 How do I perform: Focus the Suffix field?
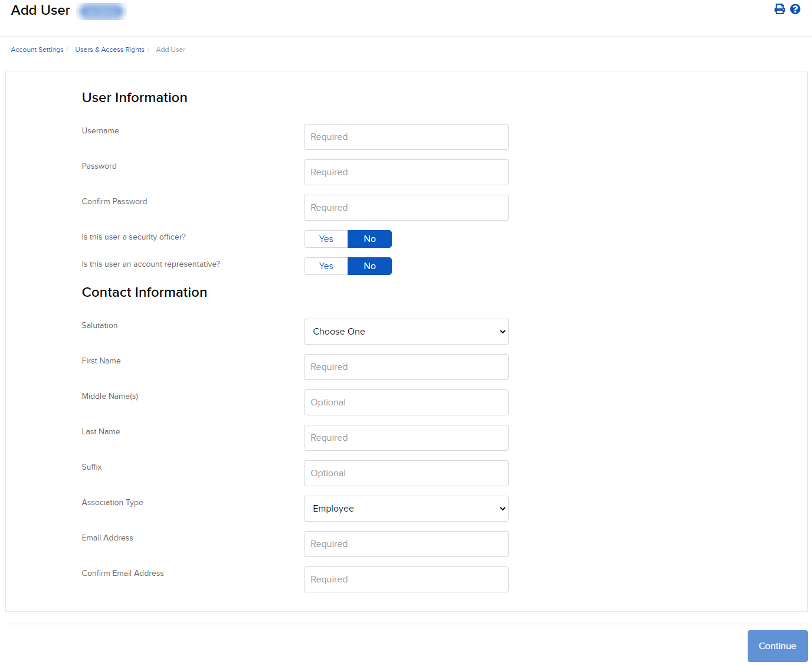coord(406,473)
